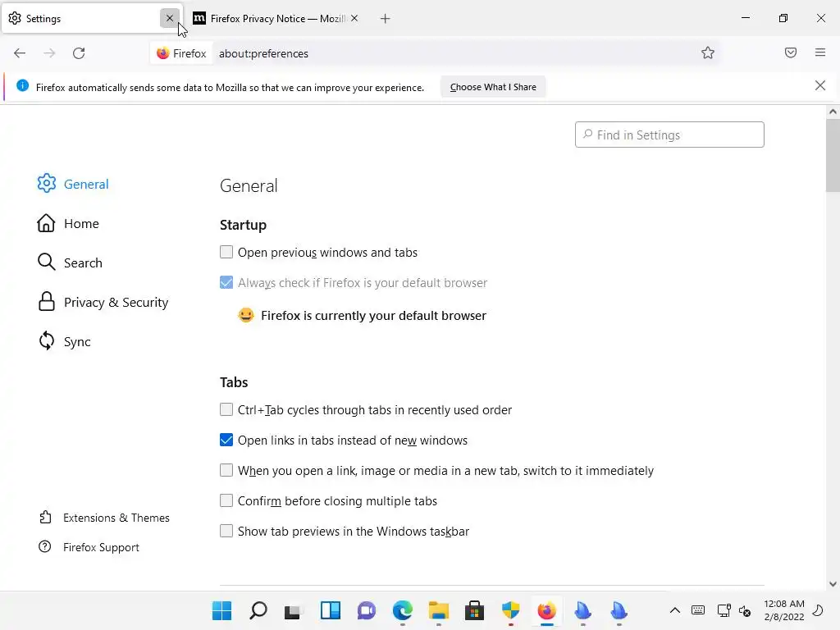Image resolution: width=840 pixels, height=630 pixels.
Task: Dismiss the data sharing notification bar
Action: (819, 85)
